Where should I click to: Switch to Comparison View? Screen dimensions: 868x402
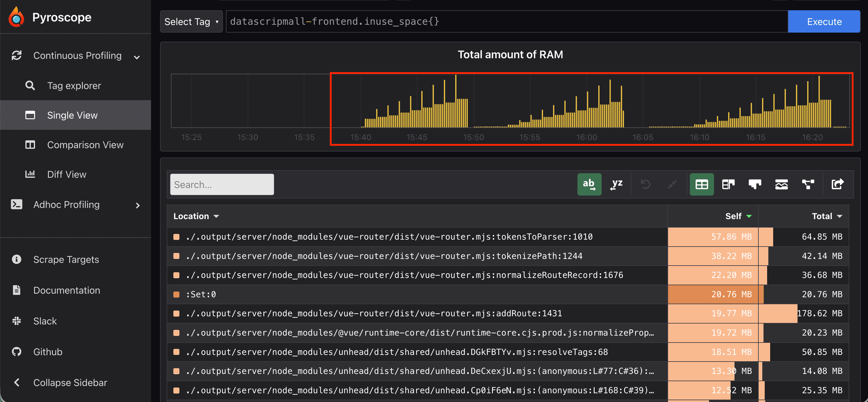tap(85, 145)
